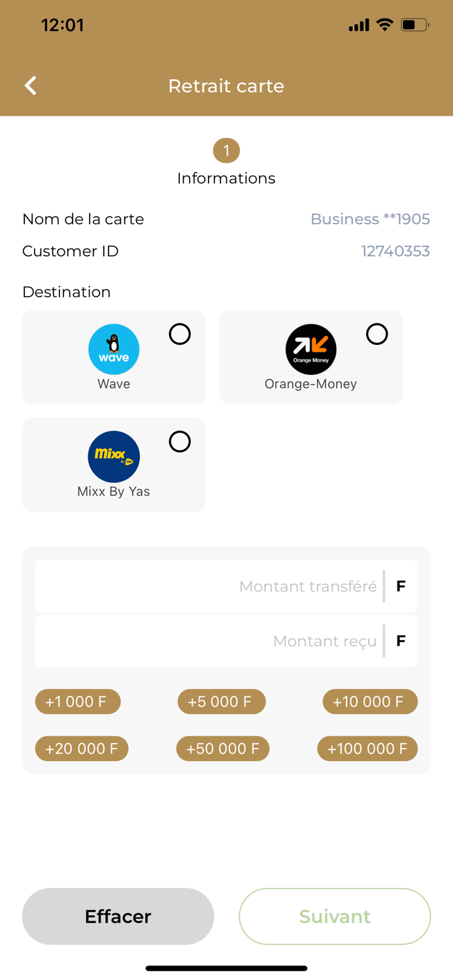The height and width of the screenshot is (980, 453).
Task: Add 1 000 F to the amount
Action: (78, 701)
